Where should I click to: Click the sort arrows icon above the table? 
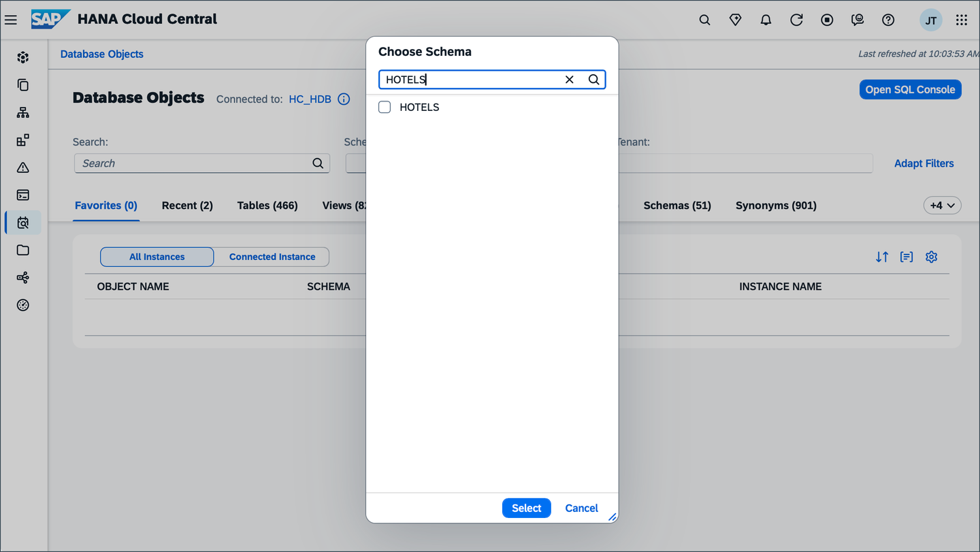pyautogui.click(x=882, y=257)
